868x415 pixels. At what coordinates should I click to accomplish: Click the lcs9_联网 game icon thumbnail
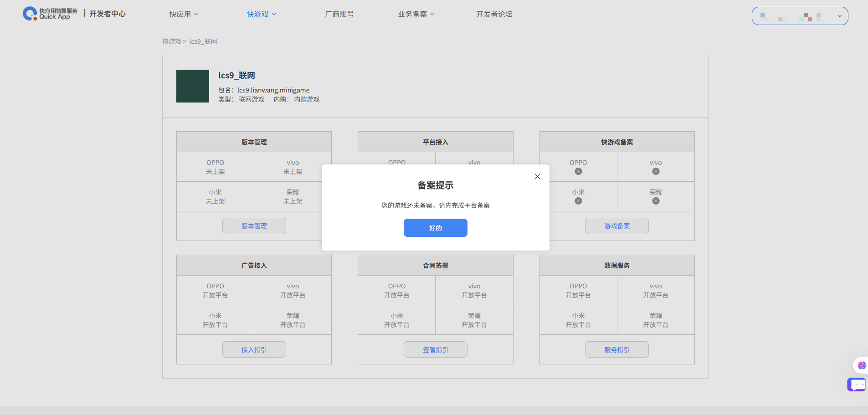pos(193,86)
